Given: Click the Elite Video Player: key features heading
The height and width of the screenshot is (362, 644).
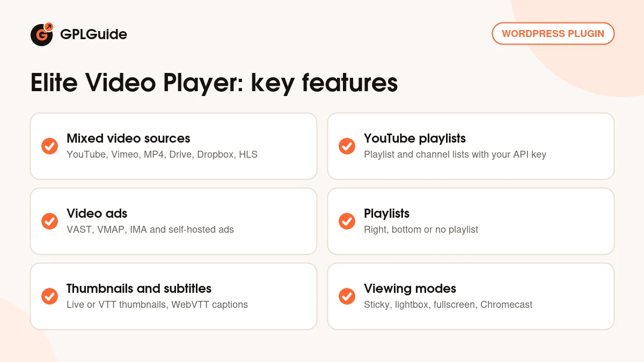Looking at the screenshot, I should click(x=214, y=83).
